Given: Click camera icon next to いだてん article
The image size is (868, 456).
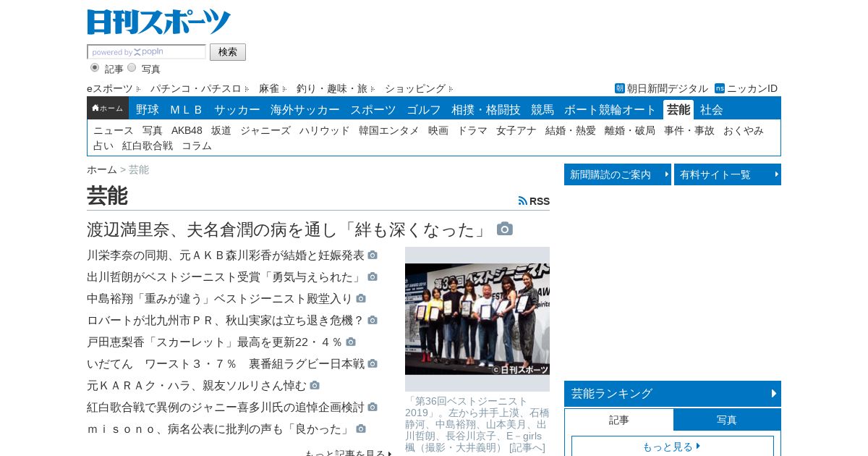Looking at the screenshot, I should (x=373, y=364).
